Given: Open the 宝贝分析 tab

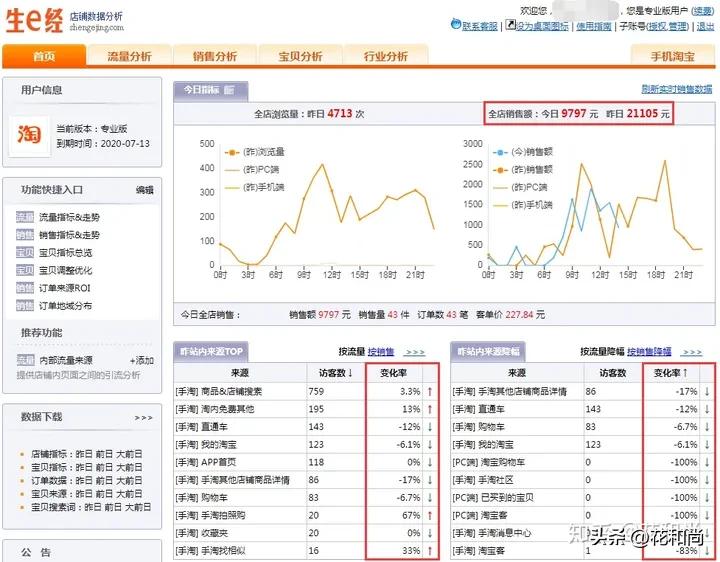Looking at the screenshot, I should (x=300, y=56).
